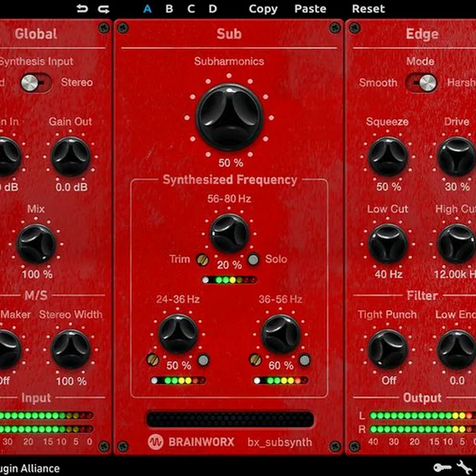This screenshot has width=476, height=476.
Task: Click the Subharmonics 50 % value
Action: (x=231, y=163)
